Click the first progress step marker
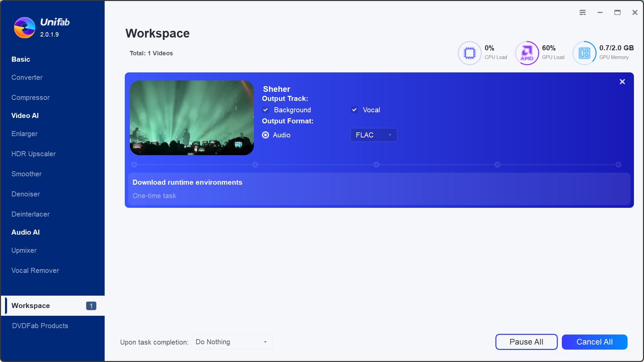 (134, 165)
